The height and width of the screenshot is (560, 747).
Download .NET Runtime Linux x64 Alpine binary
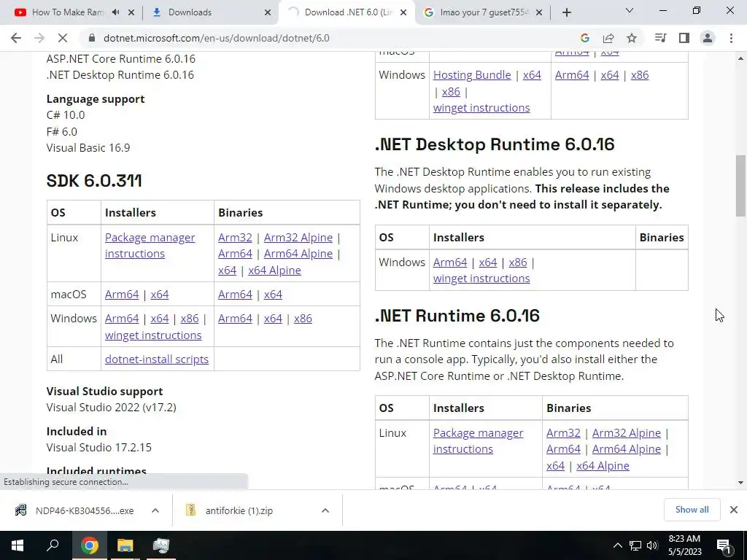coord(603,465)
